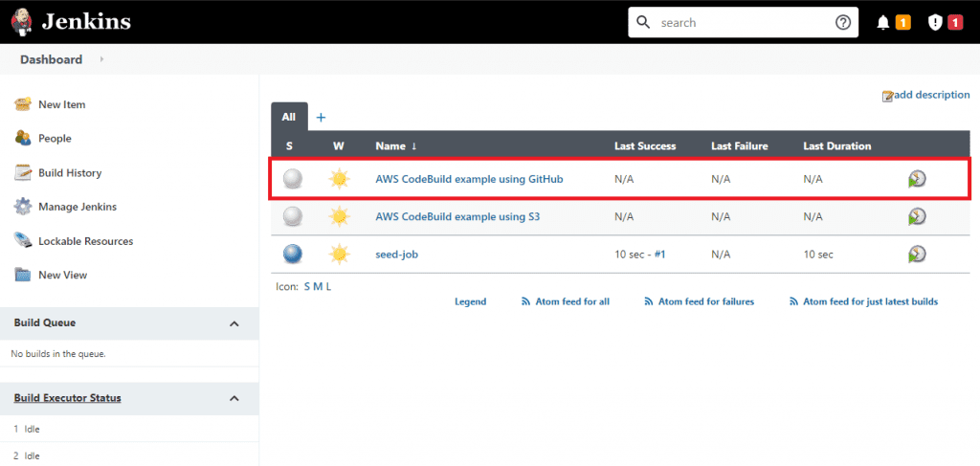Schedule a build for seed-job
The width and height of the screenshot is (980, 466).
pyautogui.click(x=917, y=254)
